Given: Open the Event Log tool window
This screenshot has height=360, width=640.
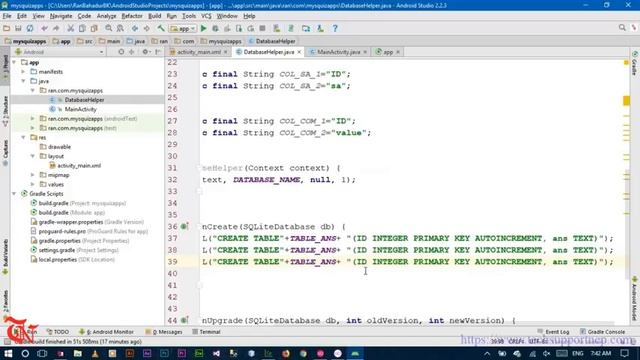Looking at the screenshot, I should pos(553,332).
